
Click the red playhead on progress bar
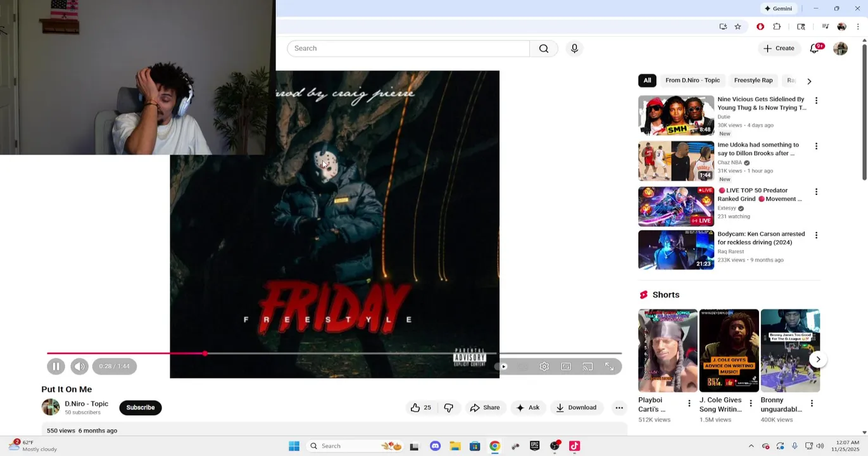pos(205,353)
